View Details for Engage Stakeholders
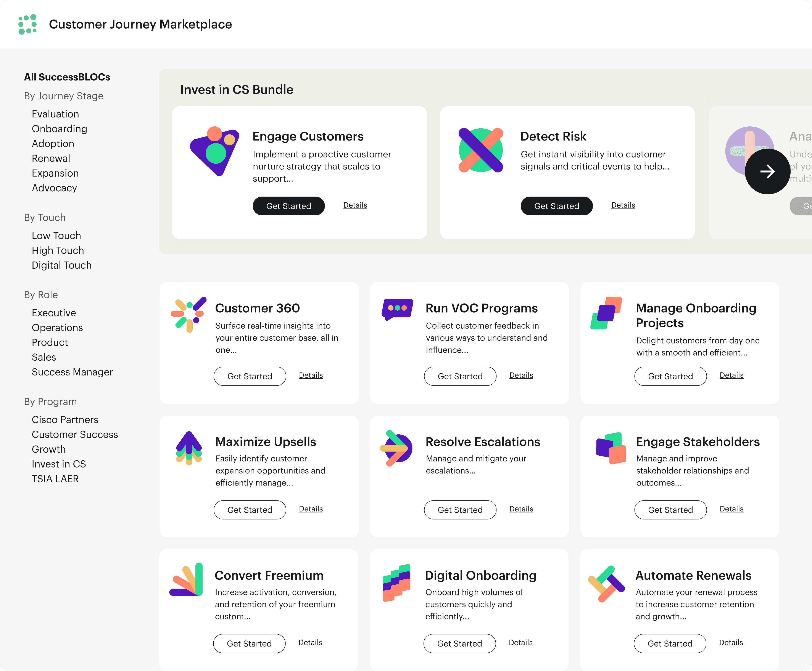Screen dimensions: 812x671 731,509
